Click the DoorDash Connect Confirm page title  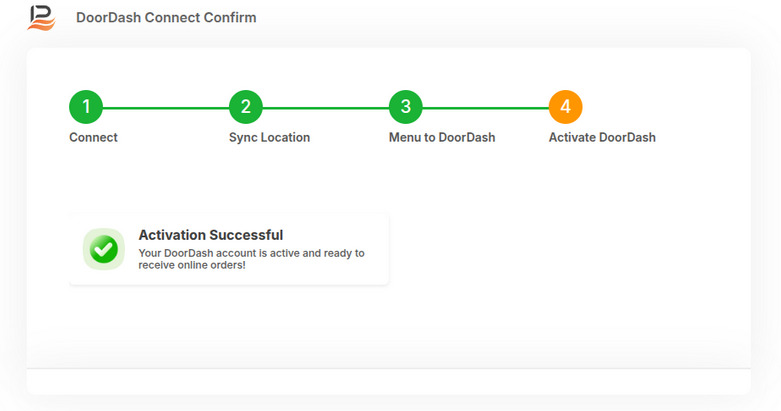[166, 17]
